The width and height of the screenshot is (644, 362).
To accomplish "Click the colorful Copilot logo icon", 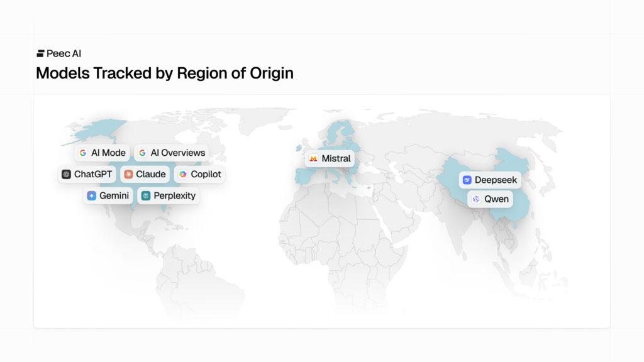I will click(183, 174).
